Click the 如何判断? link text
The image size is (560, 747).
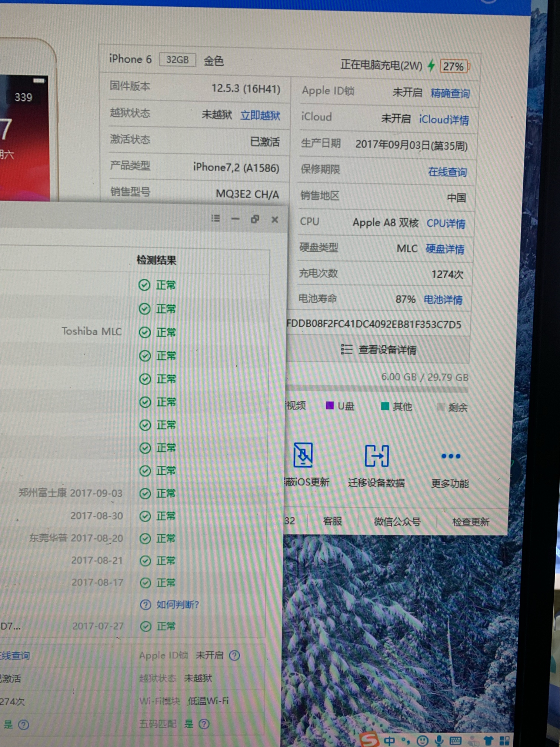coord(178,605)
